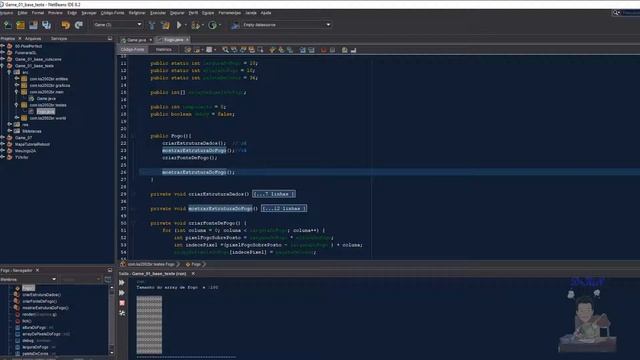Click the search magnifier in the top-right corner
The image size is (640, 360).
point(616,13)
